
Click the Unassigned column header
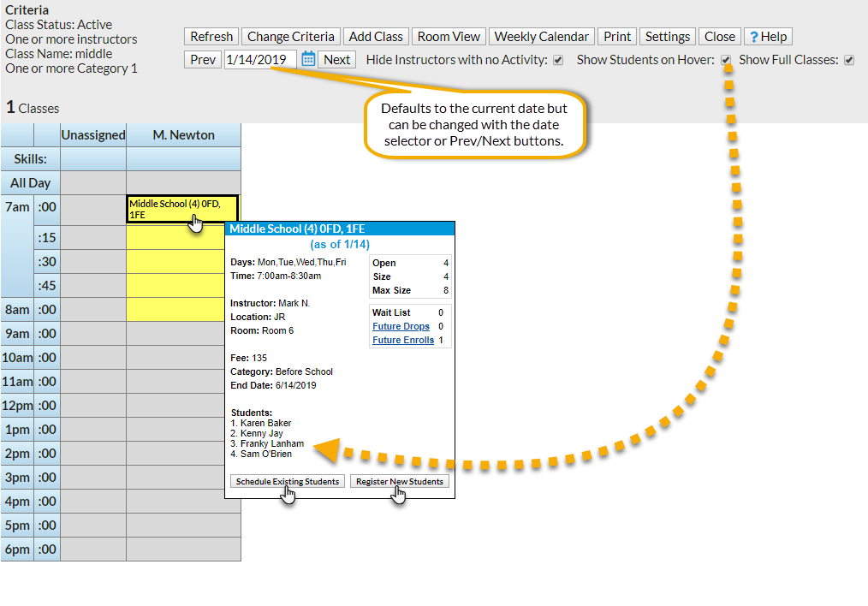point(93,135)
